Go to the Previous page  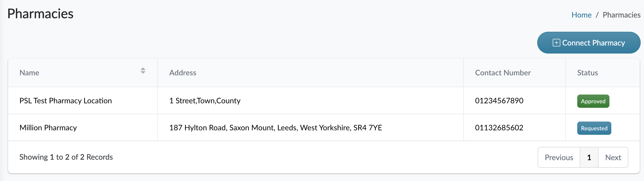pyautogui.click(x=559, y=157)
